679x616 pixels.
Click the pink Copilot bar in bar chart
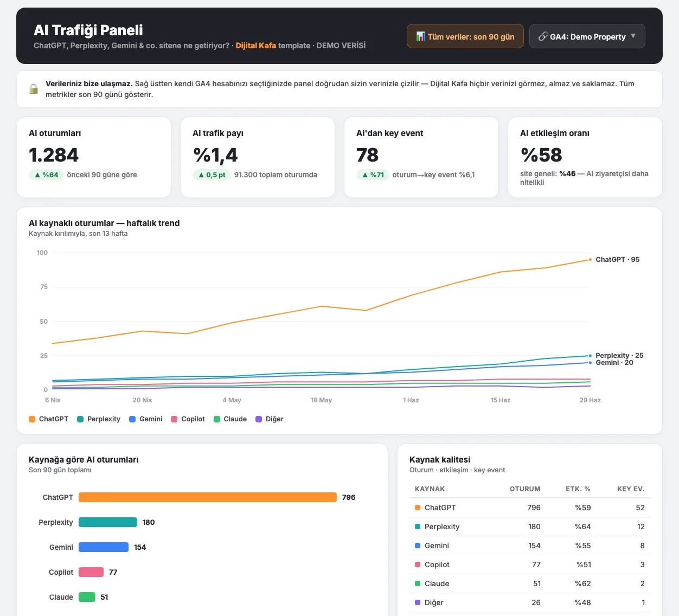coord(91,572)
